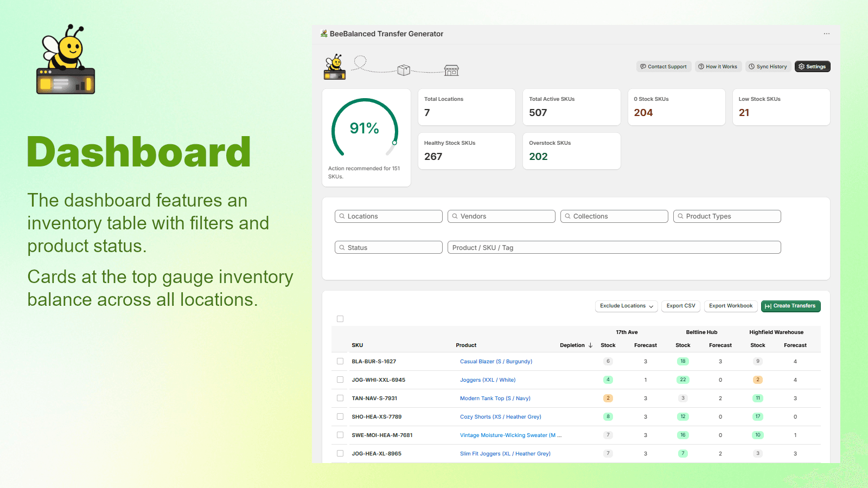The image size is (868, 488).
Task: View Sync History
Action: (x=768, y=67)
